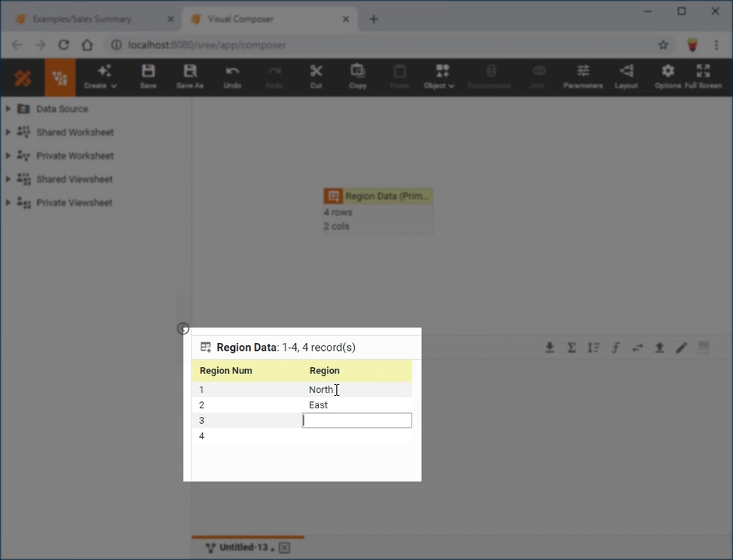Click the table view mode icon

[x=703, y=348]
